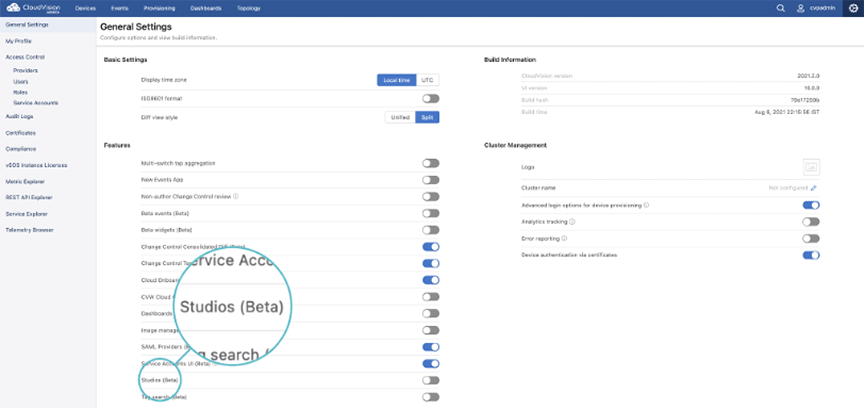Open My Profile in the sidebar
Viewport: 864px width, 409px height.
tap(19, 41)
